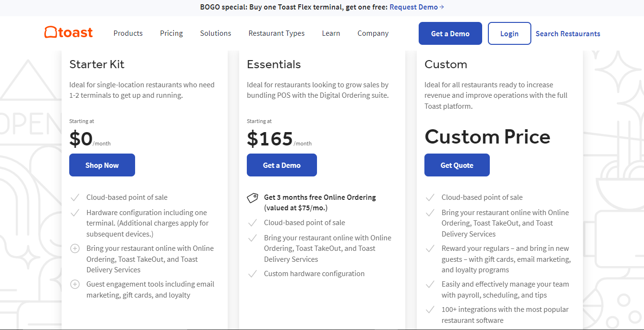Viewport: 644px width, 330px height.
Task: Click checkmark beside Custom hardware configuration
Action: pyautogui.click(x=253, y=274)
